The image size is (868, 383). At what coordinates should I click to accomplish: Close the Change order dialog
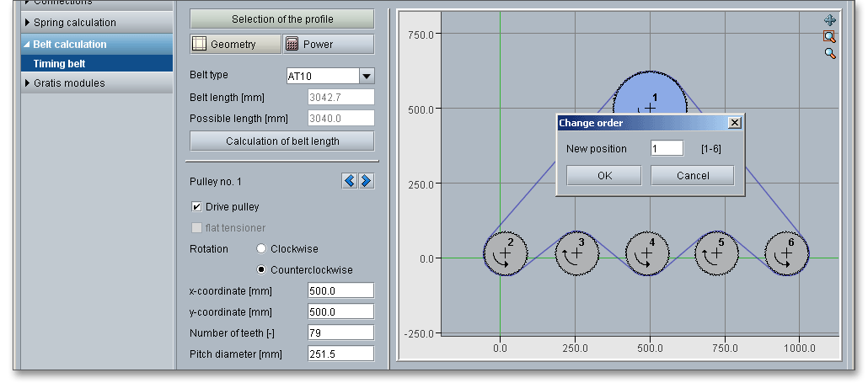(x=734, y=123)
